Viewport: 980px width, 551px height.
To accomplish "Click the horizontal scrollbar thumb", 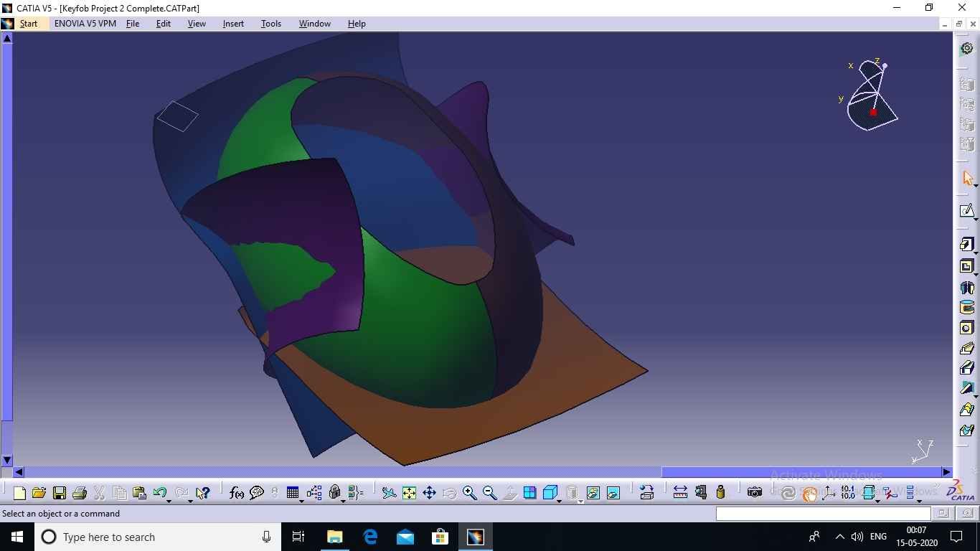I will 801,472.
